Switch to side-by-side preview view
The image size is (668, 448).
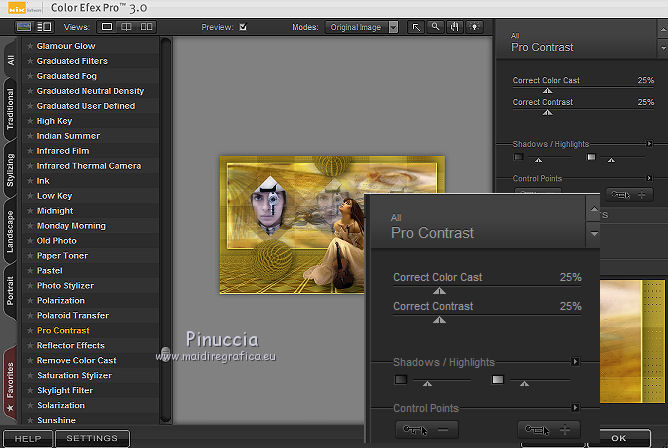(x=146, y=27)
